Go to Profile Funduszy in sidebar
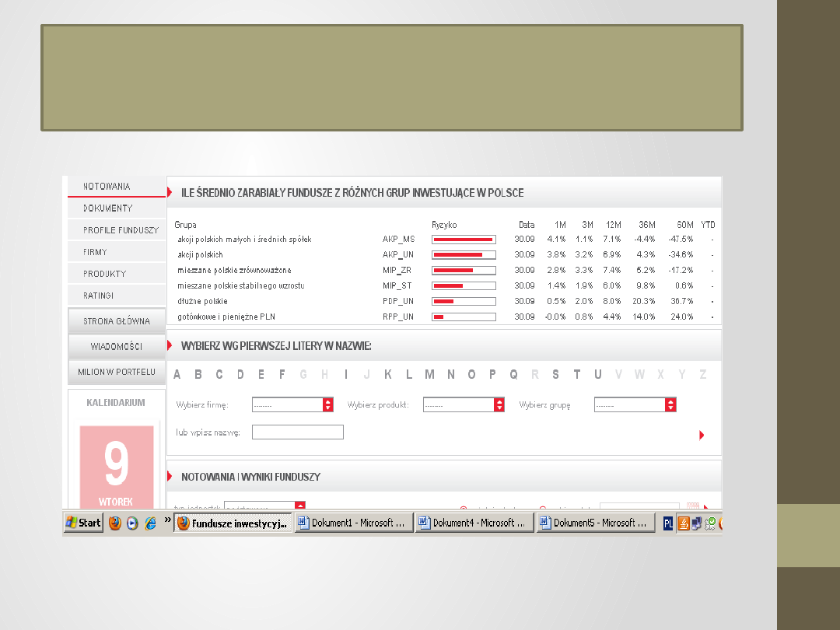840x630 pixels. [x=121, y=230]
